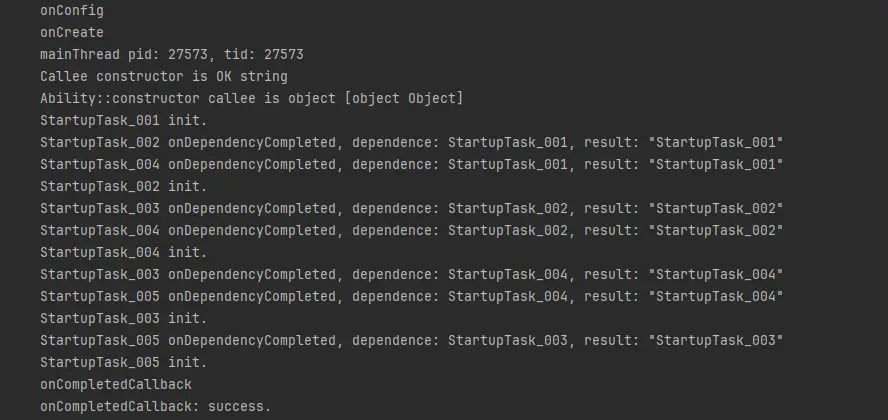This screenshot has height=420, width=888.
Task: Select the StartupTask_005 init. line
Action: (124, 362)
